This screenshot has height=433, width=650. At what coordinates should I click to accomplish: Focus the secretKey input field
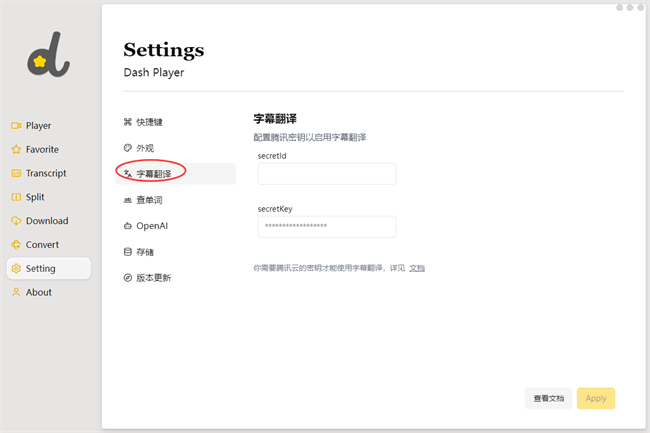point(327,227)
